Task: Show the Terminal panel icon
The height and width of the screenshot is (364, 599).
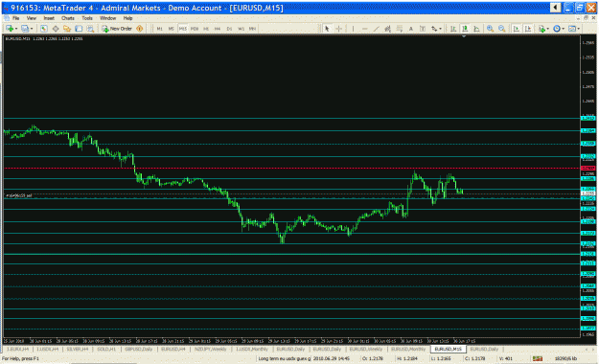Action: [x=79, y=29]
